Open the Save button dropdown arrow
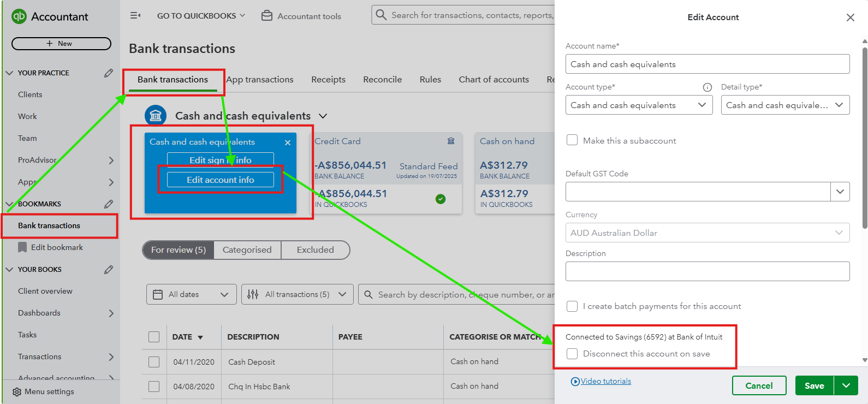The height and width of the screenshot is (404, 868). (x=846, y=385)
